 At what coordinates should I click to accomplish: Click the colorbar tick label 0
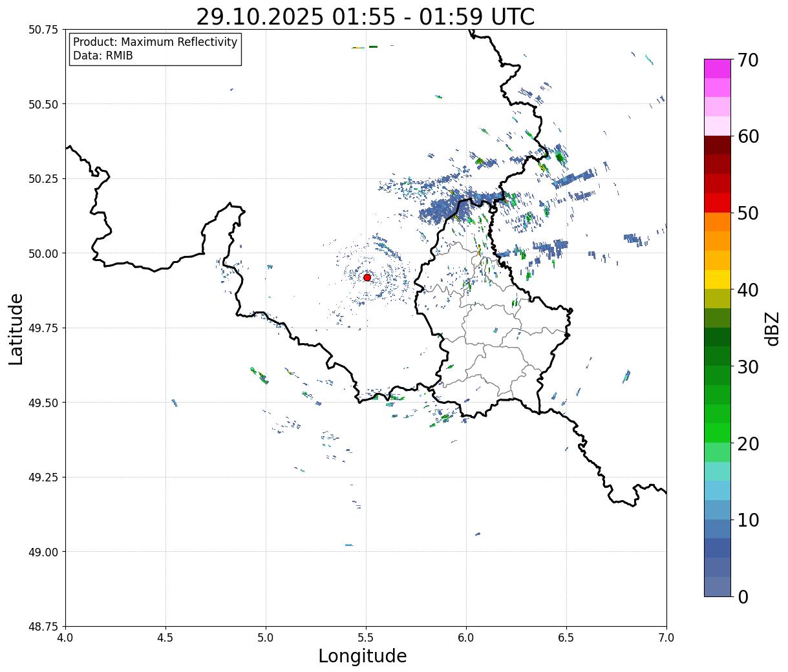[x=743, y=596]
